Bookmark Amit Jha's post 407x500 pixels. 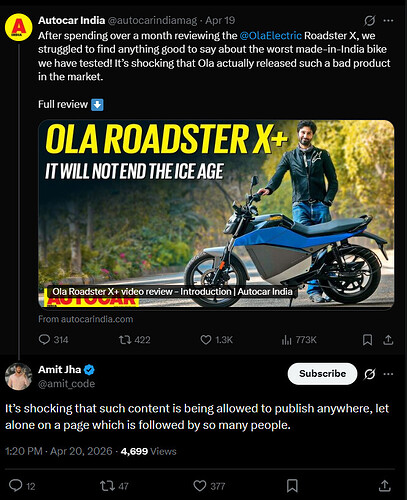point(292,486)
